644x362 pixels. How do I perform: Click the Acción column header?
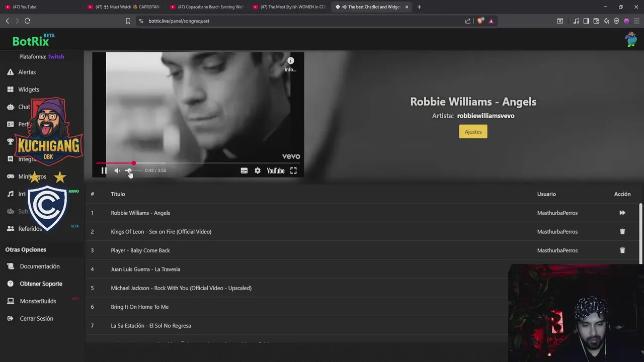[622, 194]
